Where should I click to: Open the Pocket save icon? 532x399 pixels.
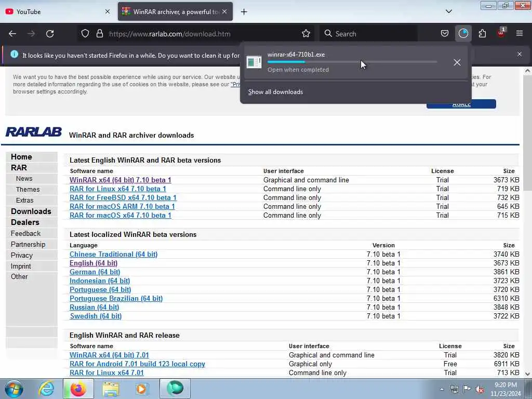point(445,34)
